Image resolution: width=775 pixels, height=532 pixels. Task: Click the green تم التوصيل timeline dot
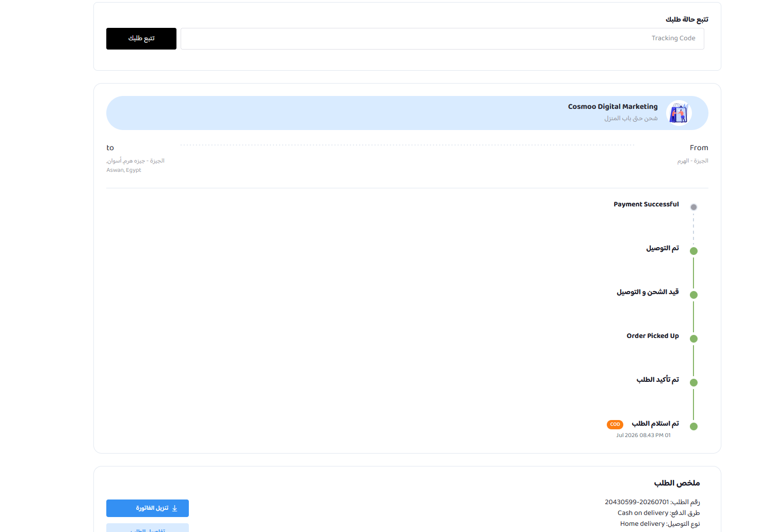(x=693, y=251)
